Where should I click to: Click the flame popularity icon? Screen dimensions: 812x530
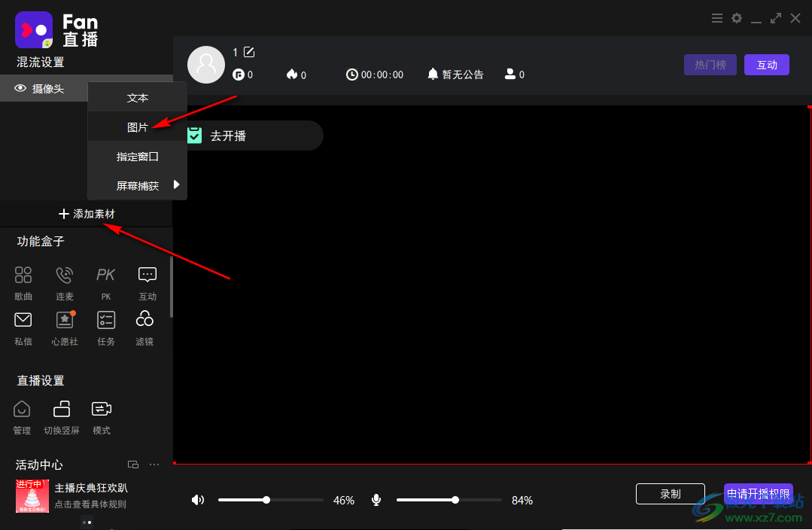click(x=292, y=75)
